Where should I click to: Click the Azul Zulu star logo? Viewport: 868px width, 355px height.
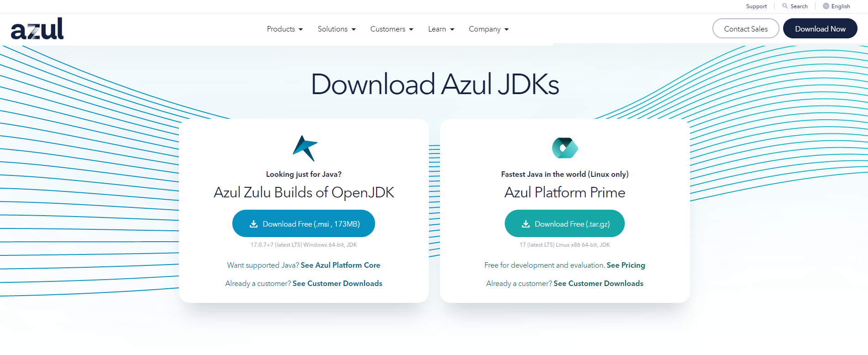pyautogui.click(x=305, y=148)
